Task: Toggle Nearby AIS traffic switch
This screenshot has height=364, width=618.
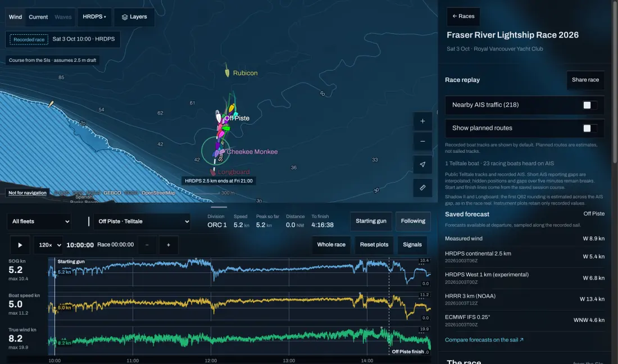Action: [589, 105]
